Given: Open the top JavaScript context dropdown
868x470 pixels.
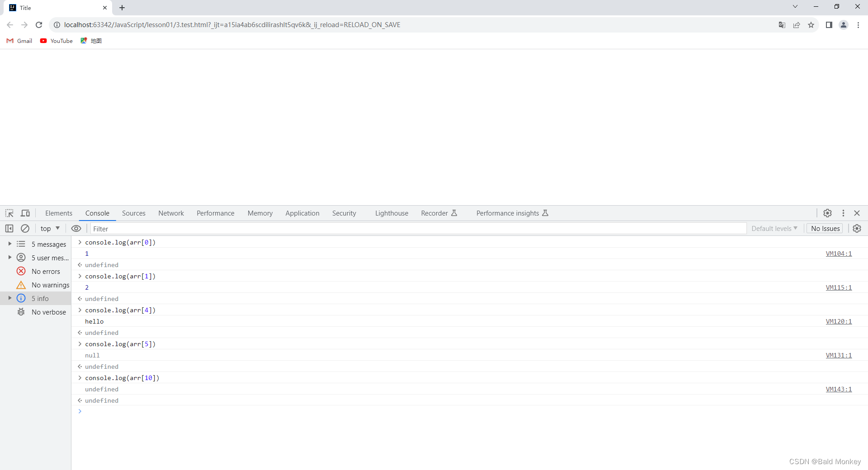Looking at the screenshot, I should pyautogui.click(x=50, y=229).
